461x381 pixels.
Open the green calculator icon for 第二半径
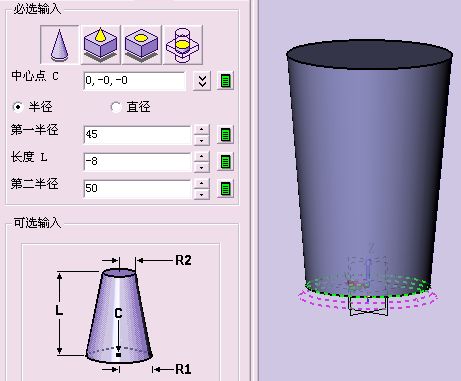click(x=226, y=189)
